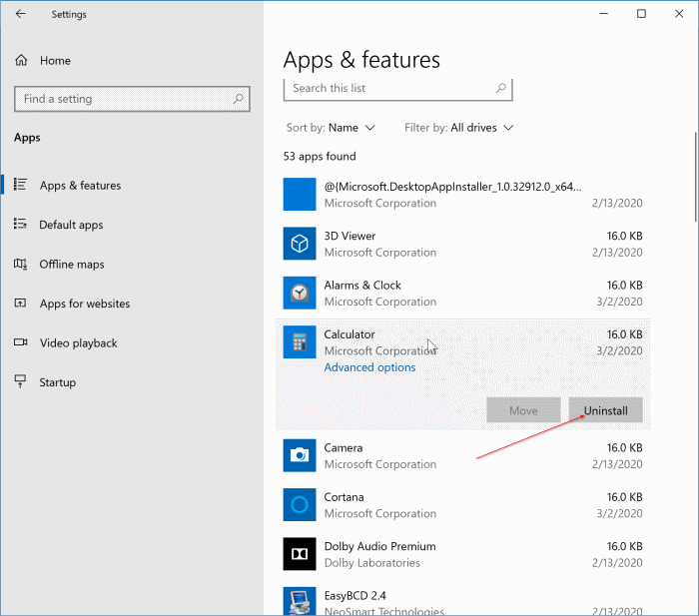This screenshot has width=699, height=616.
Task: Open Filter by All drives dropdown
Action: coord(458,128)
